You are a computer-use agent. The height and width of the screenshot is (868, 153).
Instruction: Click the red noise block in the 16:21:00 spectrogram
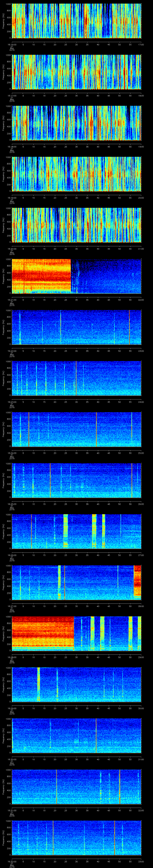(41, 276)
